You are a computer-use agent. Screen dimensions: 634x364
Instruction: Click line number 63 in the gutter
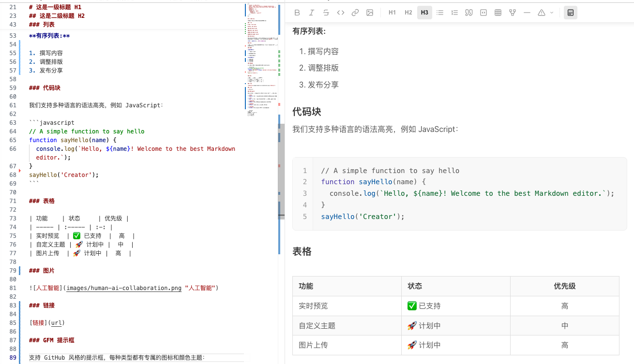pos(13,123)
